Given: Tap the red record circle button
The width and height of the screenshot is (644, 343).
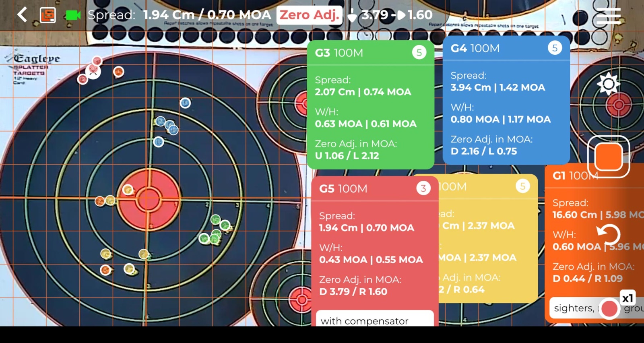Looking at the screenshot, I should pyautogui.click(x=609, y=308).
